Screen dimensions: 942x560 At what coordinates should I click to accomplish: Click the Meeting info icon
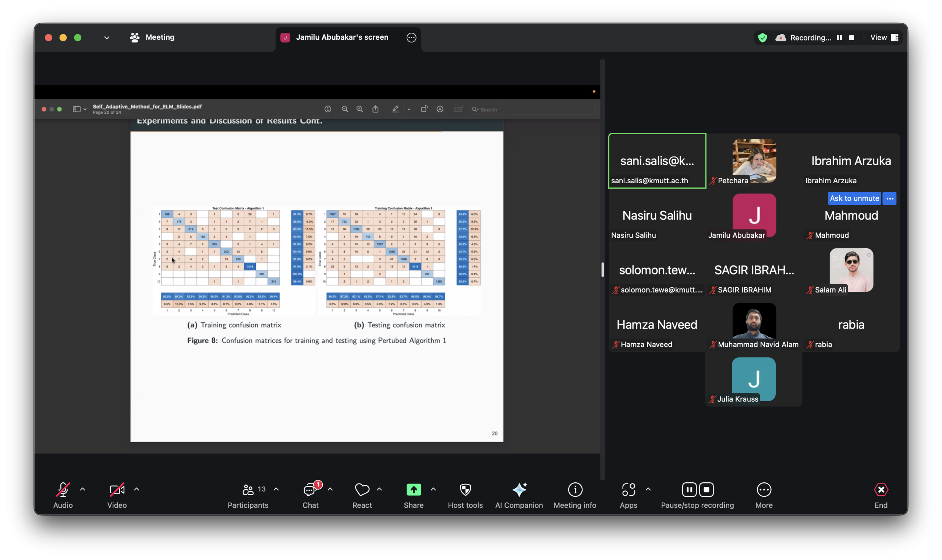(575, 490)
